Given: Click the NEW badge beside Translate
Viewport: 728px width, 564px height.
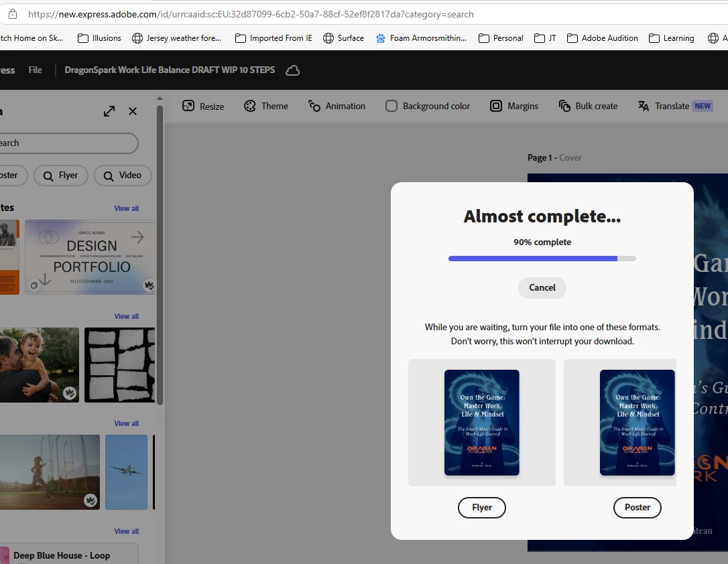Looking at the screenshot, I should pyautogui.click(x=703, y=106).
